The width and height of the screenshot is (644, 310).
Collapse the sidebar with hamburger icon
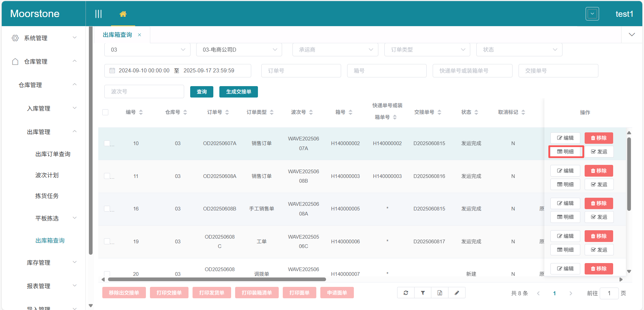click(x=98, y=13)
